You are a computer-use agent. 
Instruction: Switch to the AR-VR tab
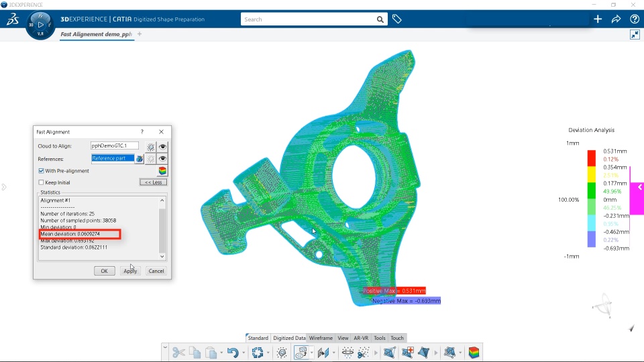coord(361,338)
